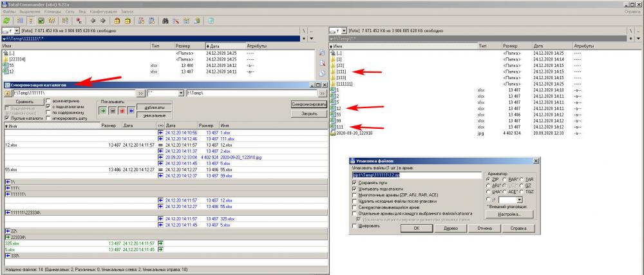Click the Сравнить button
The image size is (644, 275).
pos(24,102)
